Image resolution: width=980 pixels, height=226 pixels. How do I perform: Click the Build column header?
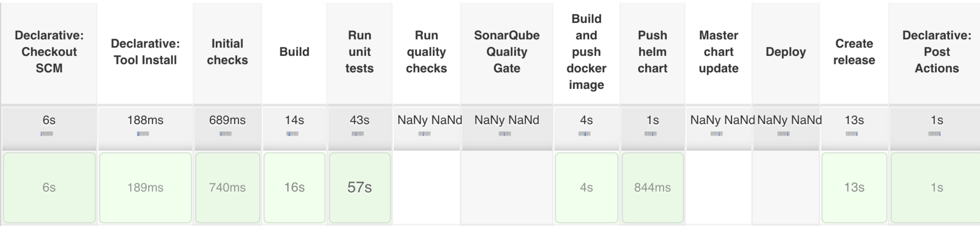click(x=294, y=52)
